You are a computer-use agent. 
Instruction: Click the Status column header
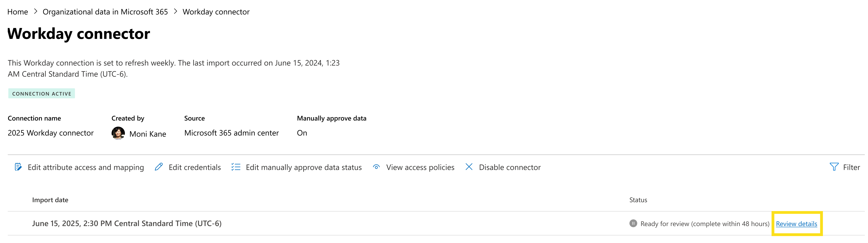coord(638,200)
